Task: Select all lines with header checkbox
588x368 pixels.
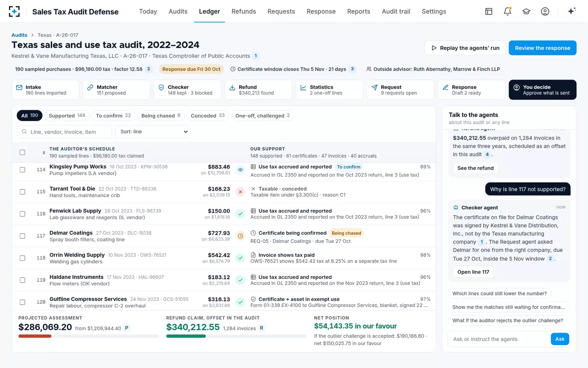Action: pos(22,153)
